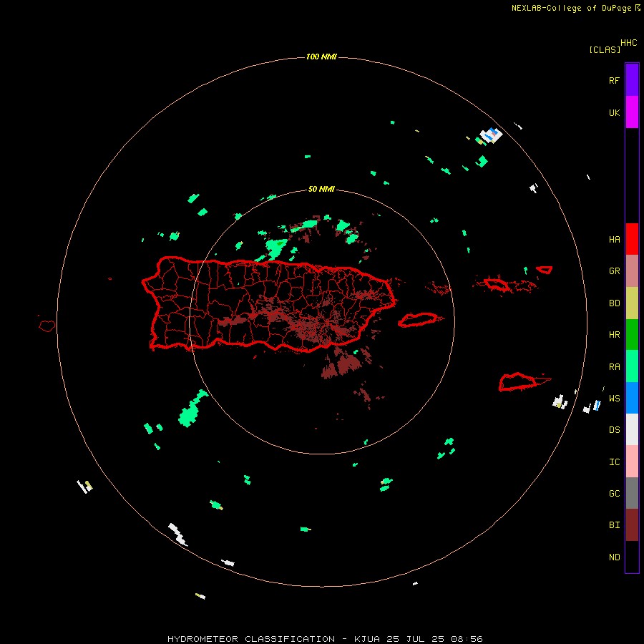Click the IC legend label
Viewport: 644px width, 644px height.
(x=614, y=462)
